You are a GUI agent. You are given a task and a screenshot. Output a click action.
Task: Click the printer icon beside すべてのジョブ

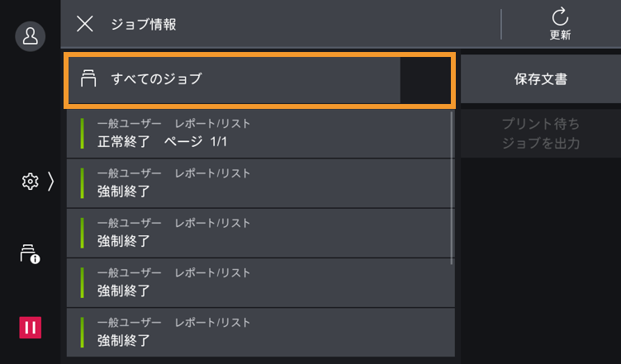(x=88, y=79)
